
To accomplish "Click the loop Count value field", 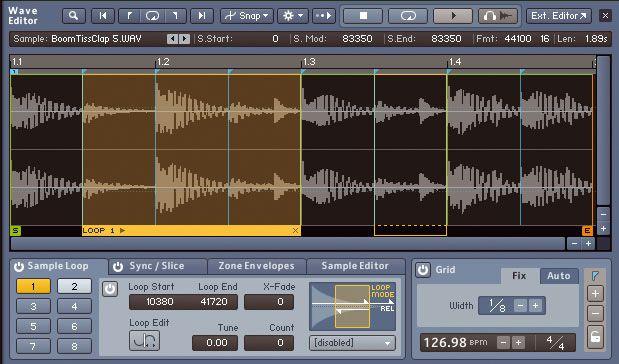I will (269, 343).
